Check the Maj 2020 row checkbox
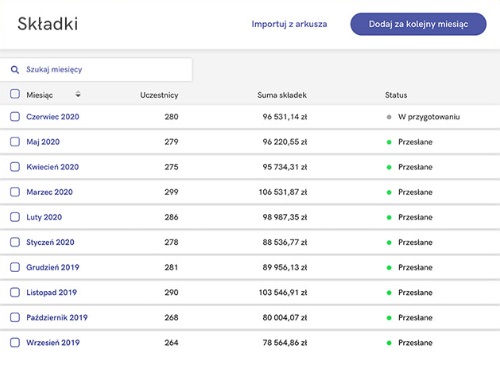 [x=15, y=142]
